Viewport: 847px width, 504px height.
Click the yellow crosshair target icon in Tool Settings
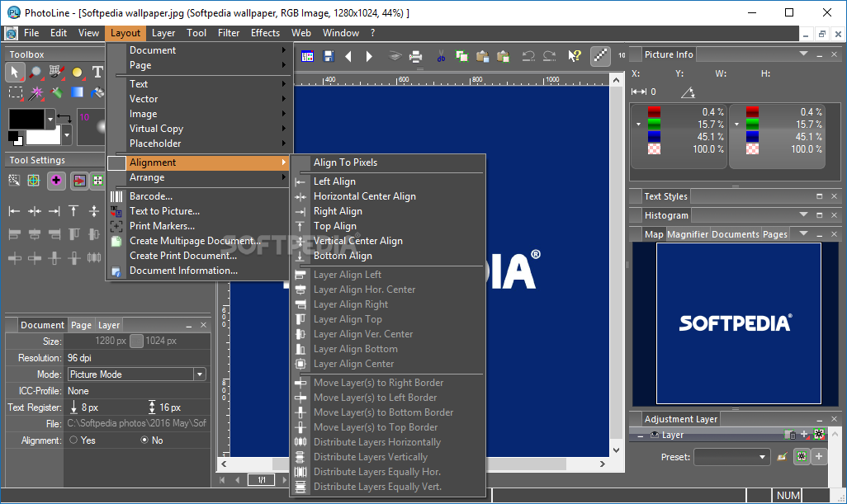point(34,180)
